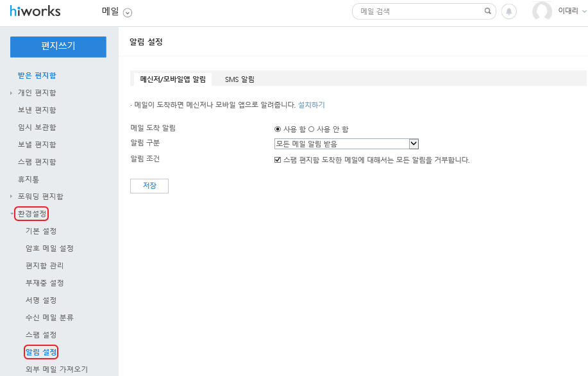Image resolution: width=588 pixels, height=376 pixels.
Task: Open 받은 편지함 in the sidebar
Action: [37, 76]
